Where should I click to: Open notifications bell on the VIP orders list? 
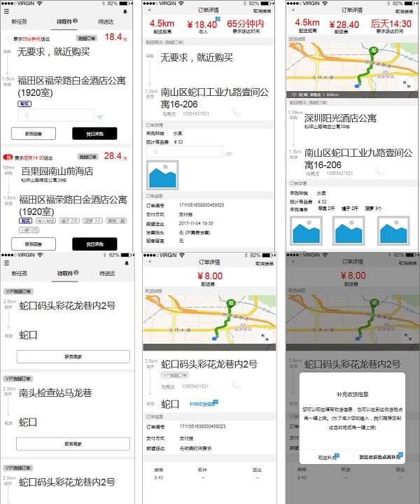click(x=127, y=262)
